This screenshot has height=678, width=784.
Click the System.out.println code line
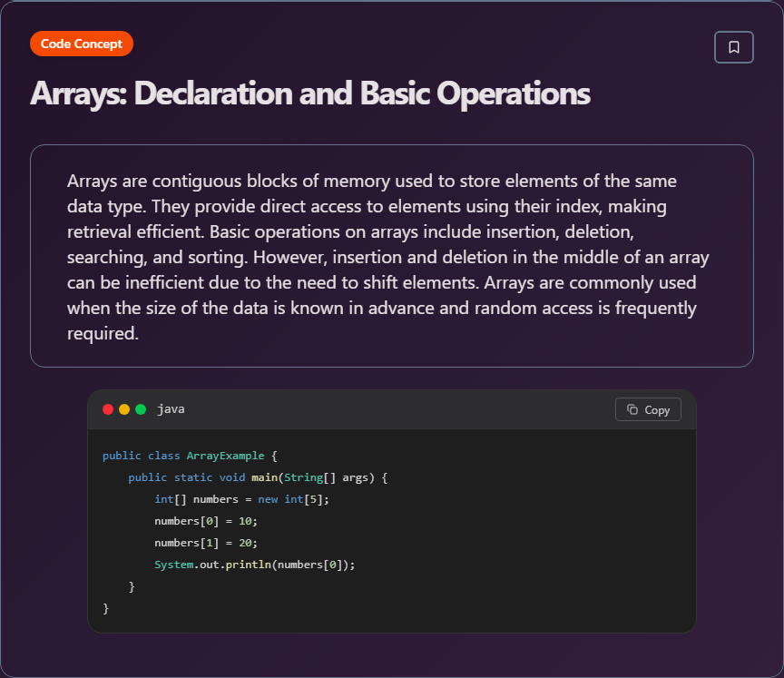[x=254, y=565]
